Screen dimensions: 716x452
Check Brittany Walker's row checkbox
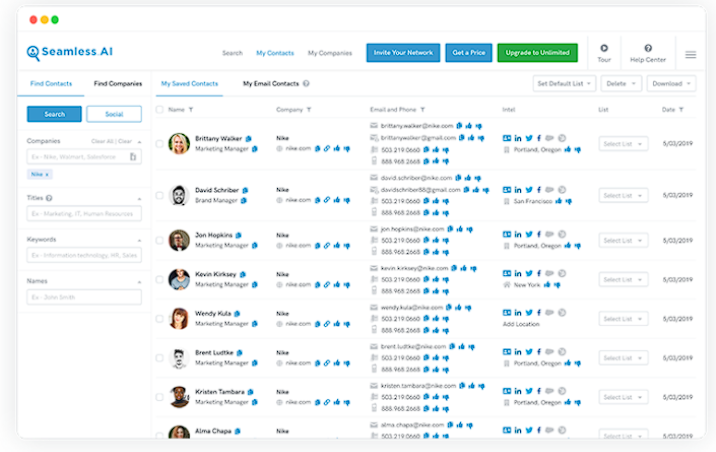tap(159, 144)
